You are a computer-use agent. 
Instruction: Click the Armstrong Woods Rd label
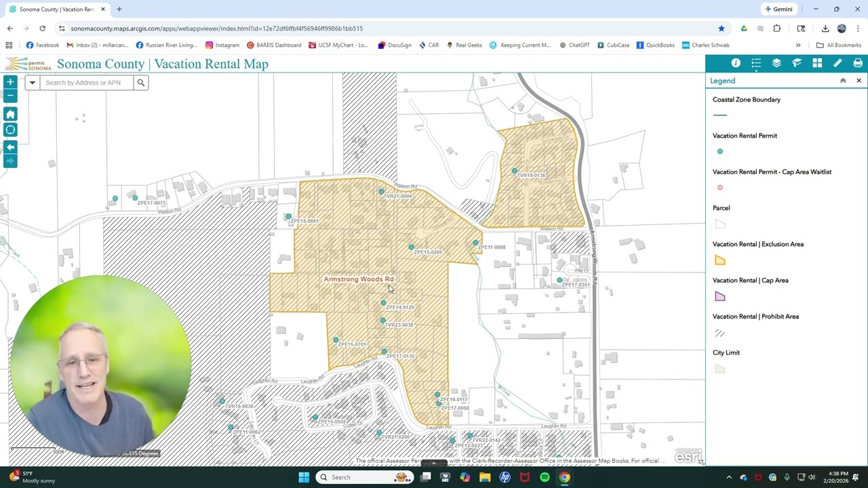(x=359, y=279)
